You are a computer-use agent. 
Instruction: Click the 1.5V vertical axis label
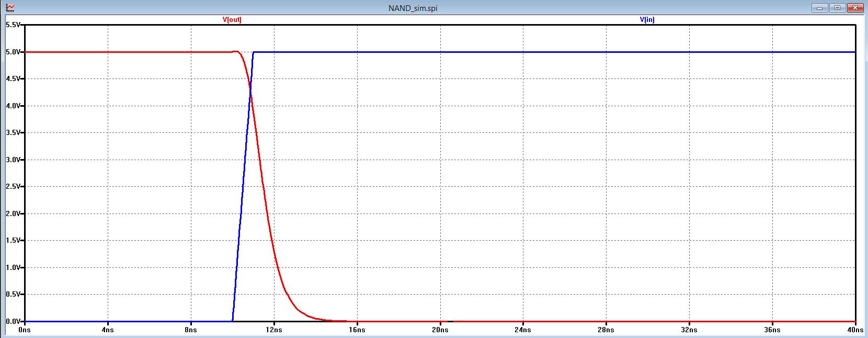[x=13, y=240]
